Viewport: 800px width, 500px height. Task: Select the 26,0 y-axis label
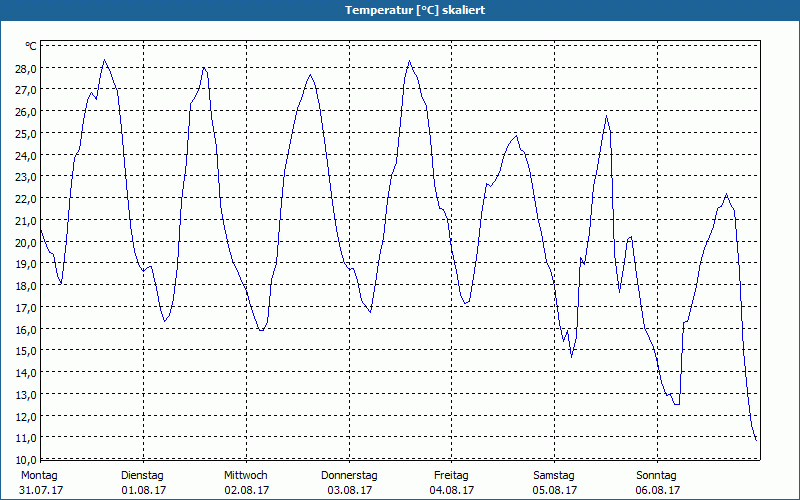(26, 112)
